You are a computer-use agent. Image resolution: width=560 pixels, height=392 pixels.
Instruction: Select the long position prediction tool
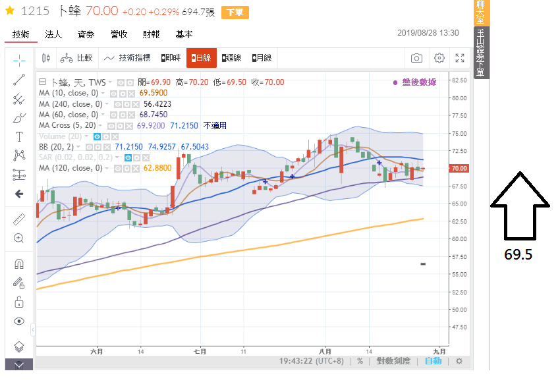(19, 175)
